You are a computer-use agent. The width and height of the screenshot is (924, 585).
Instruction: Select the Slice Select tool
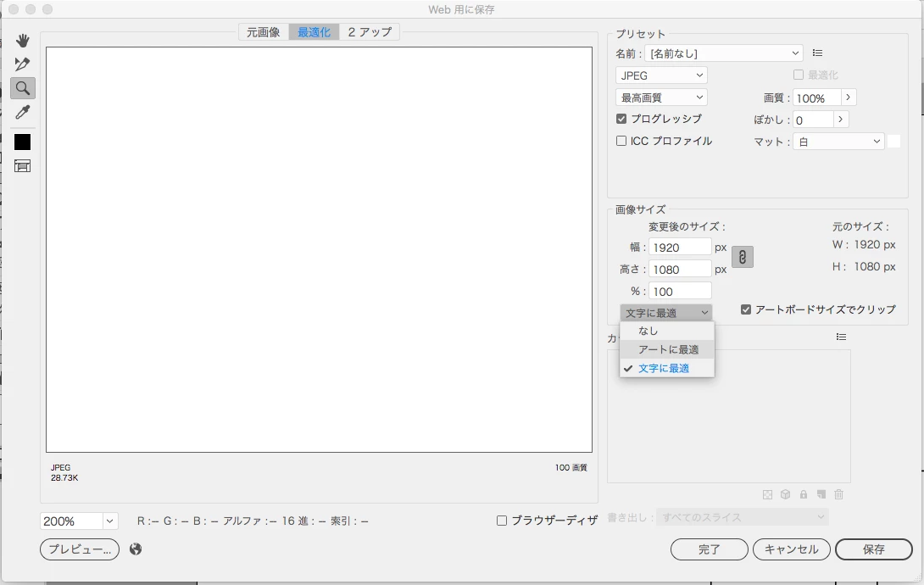(x=22, y=64)
